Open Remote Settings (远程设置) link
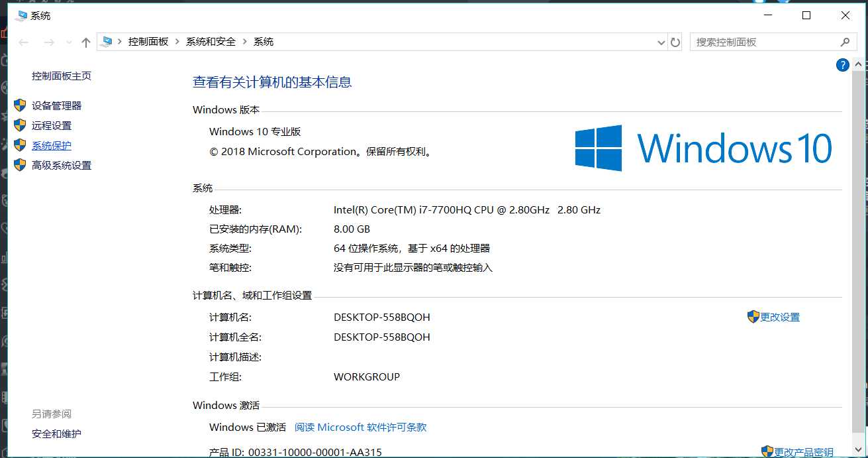 coord(52,125)
